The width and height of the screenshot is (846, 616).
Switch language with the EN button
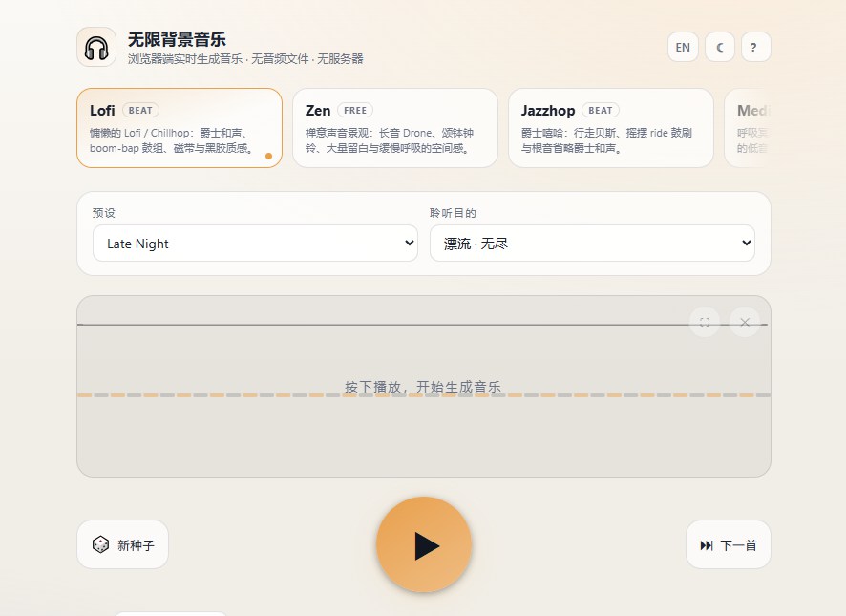tap(683, 47)
